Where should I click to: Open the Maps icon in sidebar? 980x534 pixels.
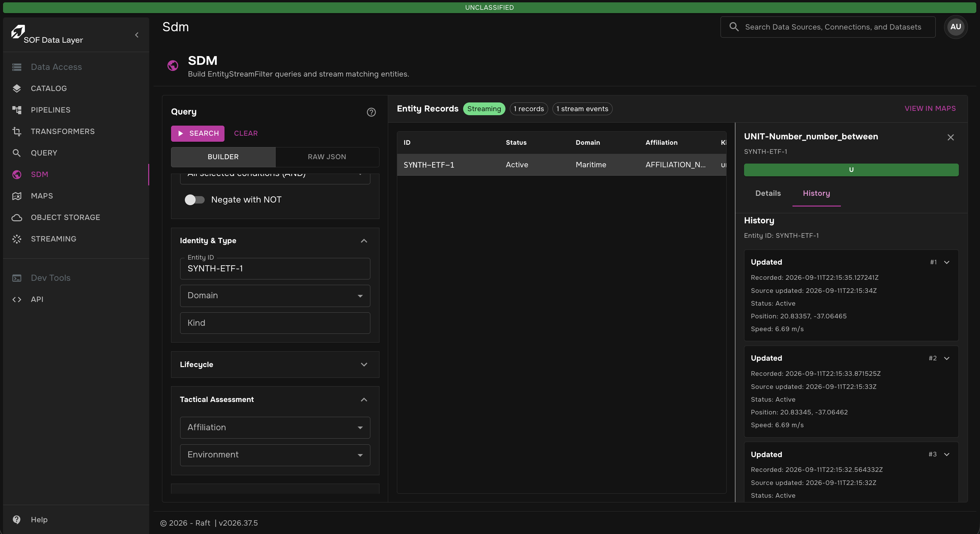pyautogui.click(x=17, y=196)
